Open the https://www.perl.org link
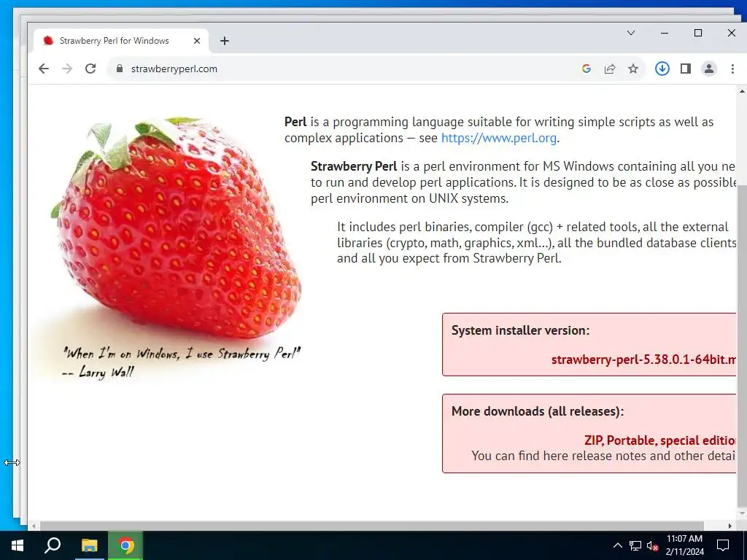 click(499, 138)
